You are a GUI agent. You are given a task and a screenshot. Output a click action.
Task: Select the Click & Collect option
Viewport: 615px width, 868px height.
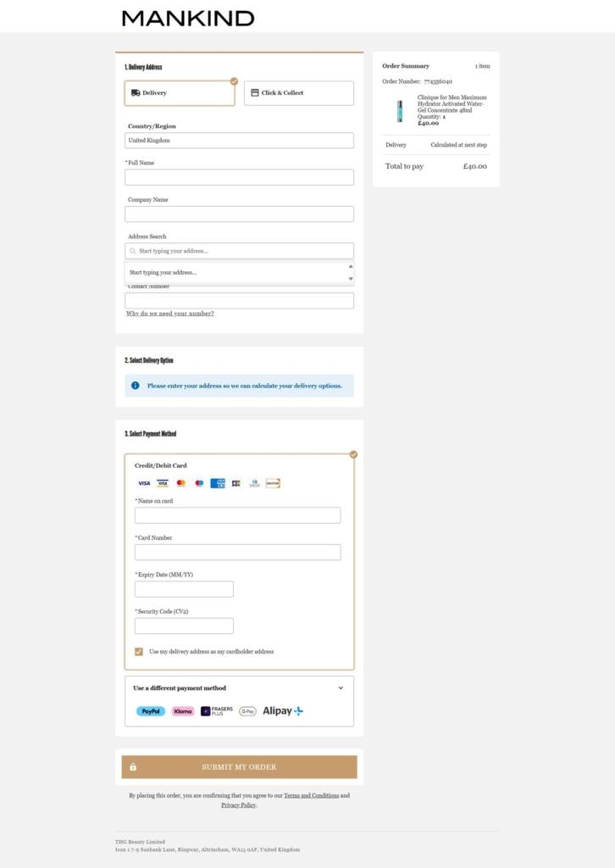point(299,93)
